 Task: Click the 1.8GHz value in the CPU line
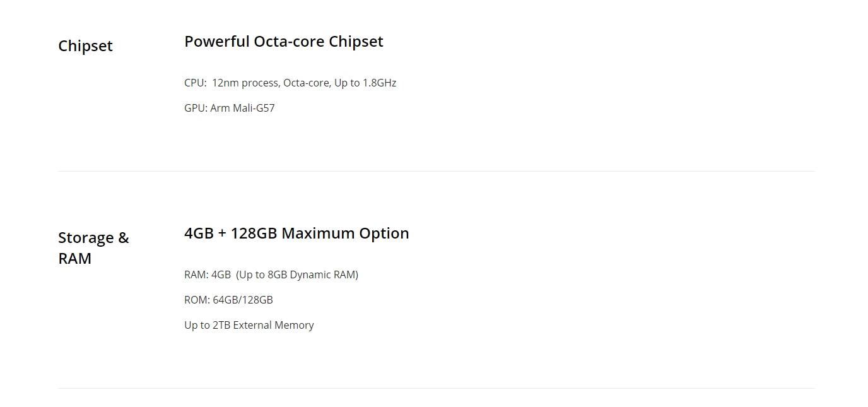click(x=379, y=83)
